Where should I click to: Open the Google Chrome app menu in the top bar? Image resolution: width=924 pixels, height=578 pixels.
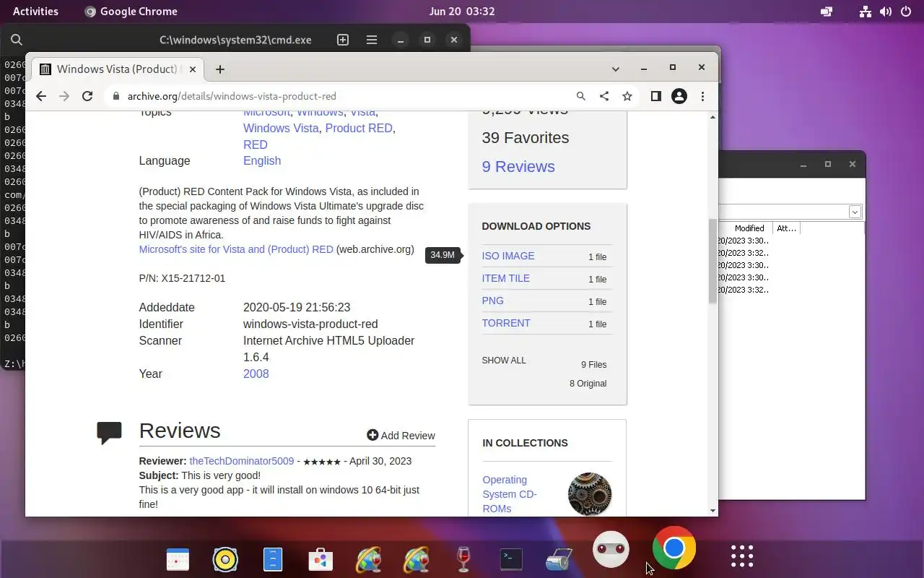point(131,11)
